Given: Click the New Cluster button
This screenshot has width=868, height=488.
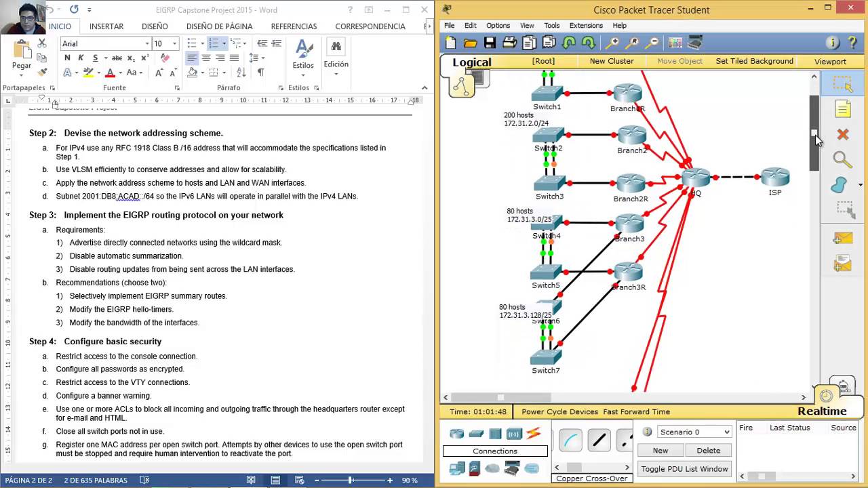Looking at the screenshot, I should [612, 61].
